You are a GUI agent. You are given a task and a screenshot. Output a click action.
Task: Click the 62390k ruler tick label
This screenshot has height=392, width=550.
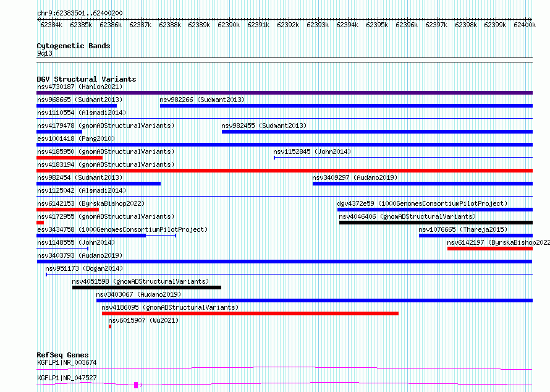[x=229, y=25]
